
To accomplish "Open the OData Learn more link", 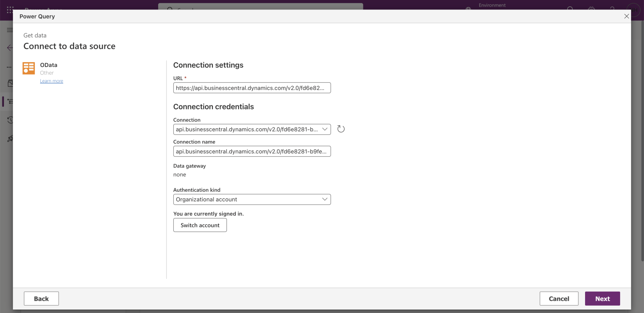I will (52, 81).
